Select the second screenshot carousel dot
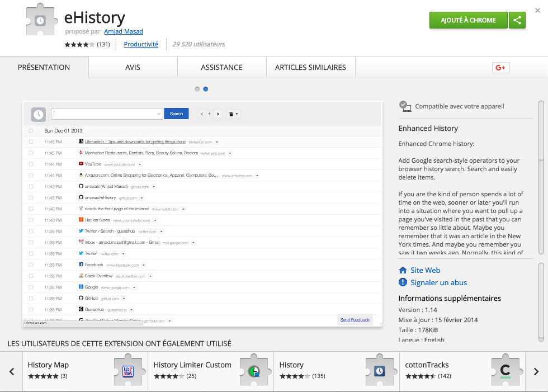Screen dimensions: 548x392 (x=206, y=89)
